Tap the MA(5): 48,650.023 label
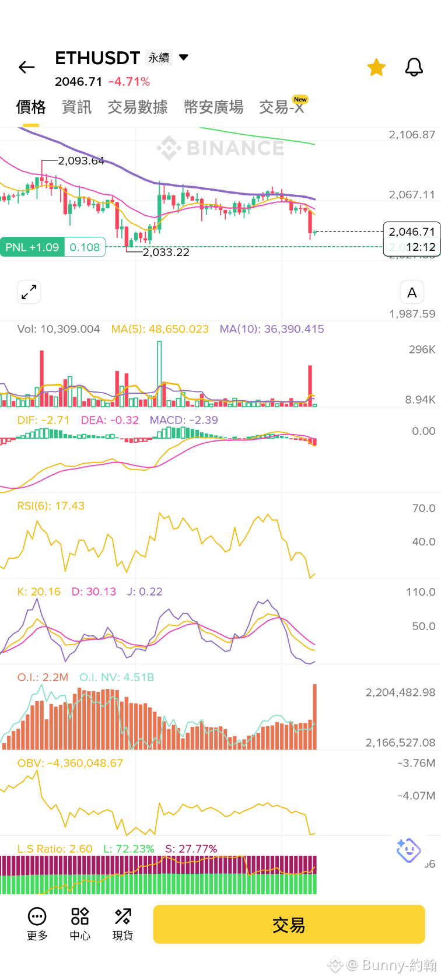This screenshot has height=980, width=441. tap(160, 329)
